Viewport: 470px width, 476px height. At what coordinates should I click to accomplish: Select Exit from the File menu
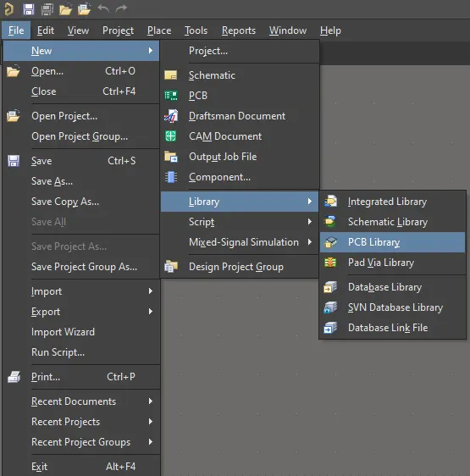81,467
